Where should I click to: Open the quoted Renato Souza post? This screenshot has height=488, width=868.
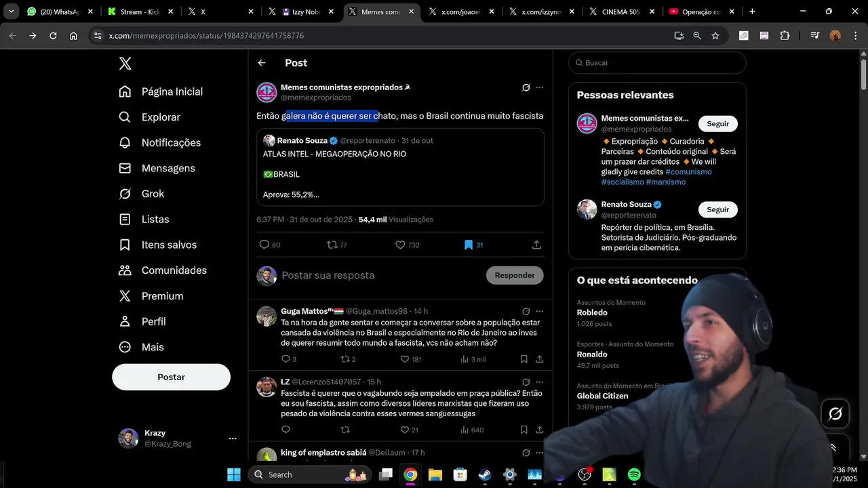[400, 167]
